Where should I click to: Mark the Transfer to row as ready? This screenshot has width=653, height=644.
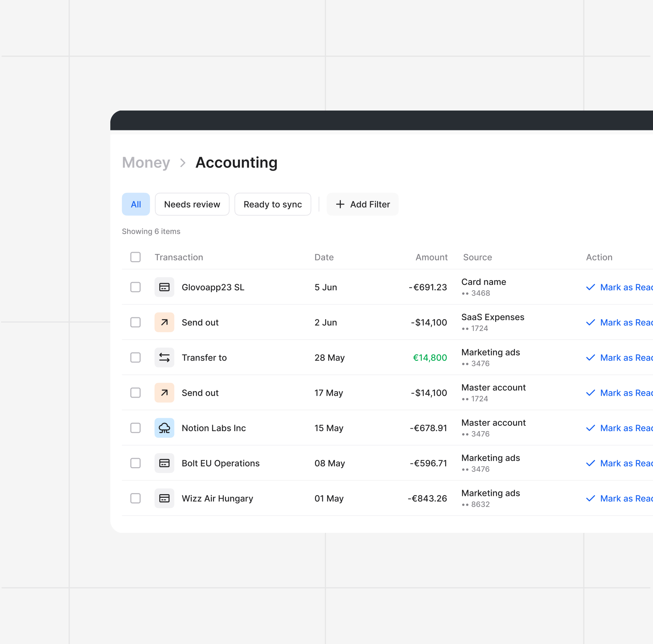tap(619, 358)
